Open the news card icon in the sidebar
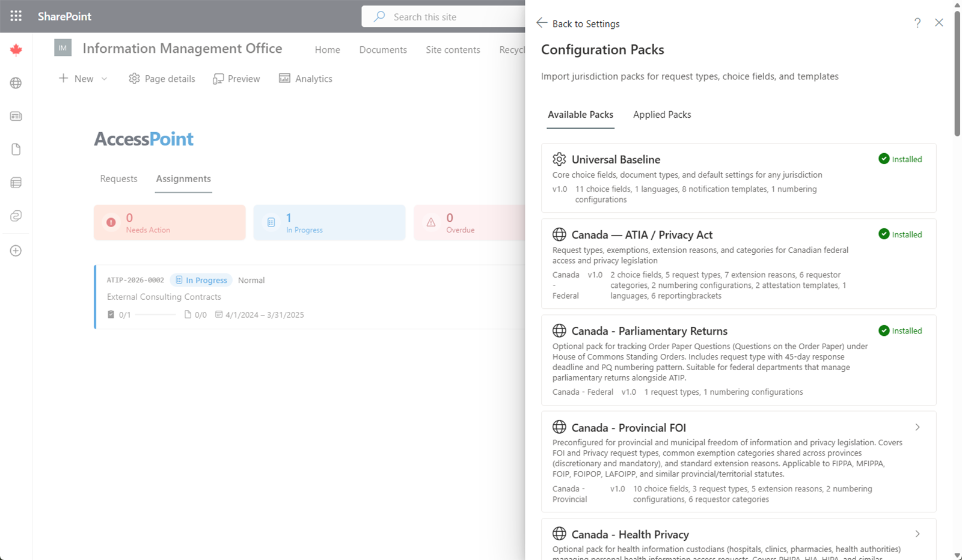Viewport: 962px width, 560px height. [16, 116]
